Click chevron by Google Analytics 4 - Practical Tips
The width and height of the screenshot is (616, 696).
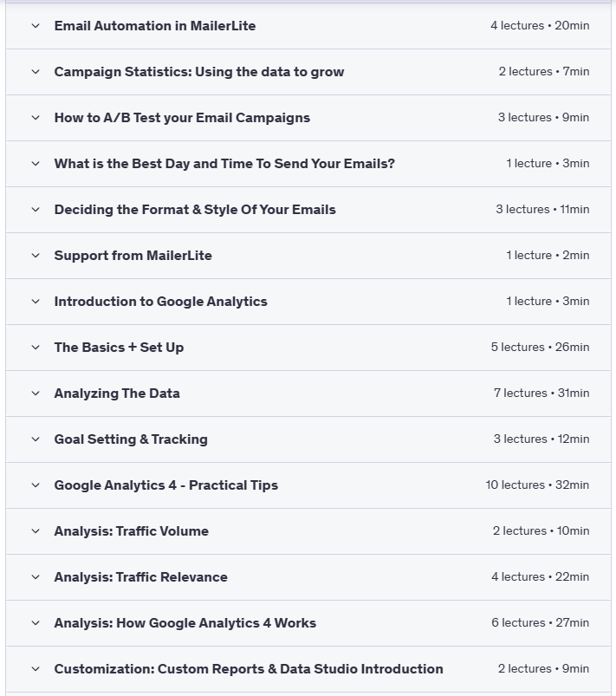36,485
